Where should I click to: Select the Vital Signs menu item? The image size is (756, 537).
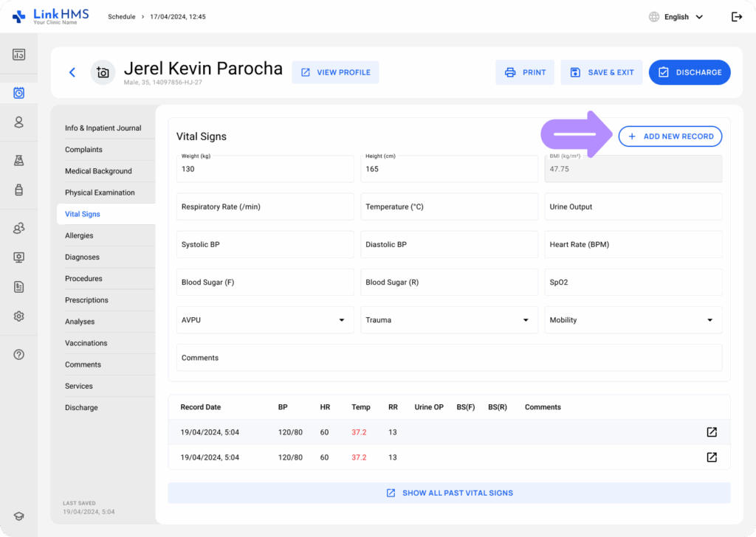[x=106, y=214]
